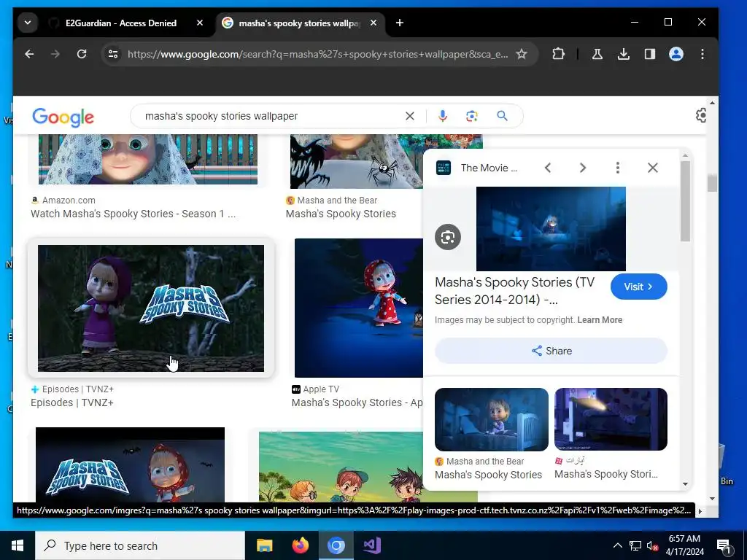This screenshot has height=560, width=747.
Task: Go back to the previous page
Action: (x=29, y=54)
